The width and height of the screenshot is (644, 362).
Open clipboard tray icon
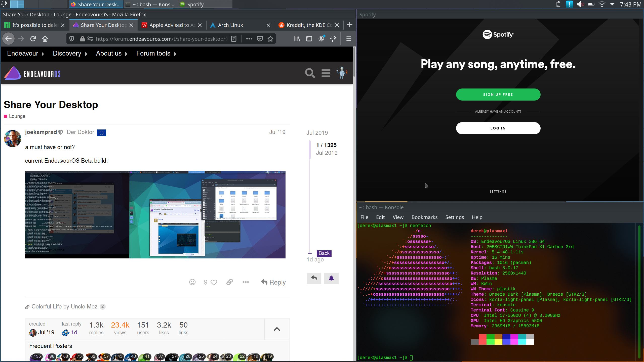[x=558, y=4]
